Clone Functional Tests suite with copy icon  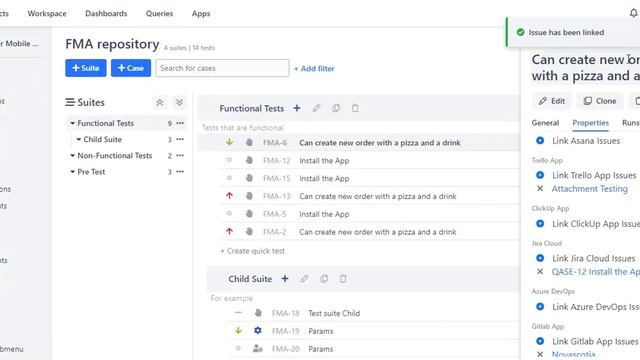[336, 108]
